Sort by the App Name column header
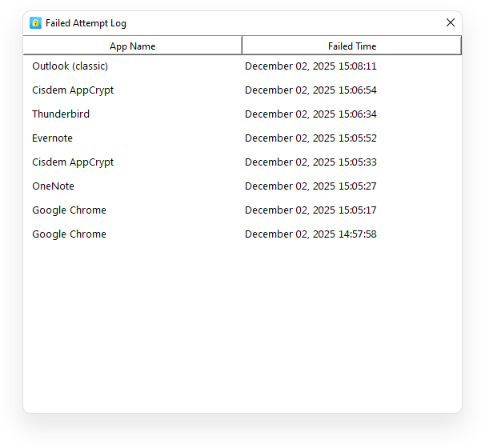The width and height of the screenshot is (485, 448). pyautogui.click(x=133, y=46)
